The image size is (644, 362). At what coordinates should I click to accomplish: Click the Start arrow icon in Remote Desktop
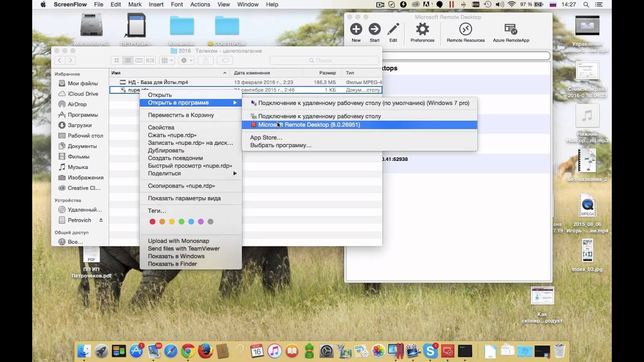pyautogui.click(x=374, y=29)
